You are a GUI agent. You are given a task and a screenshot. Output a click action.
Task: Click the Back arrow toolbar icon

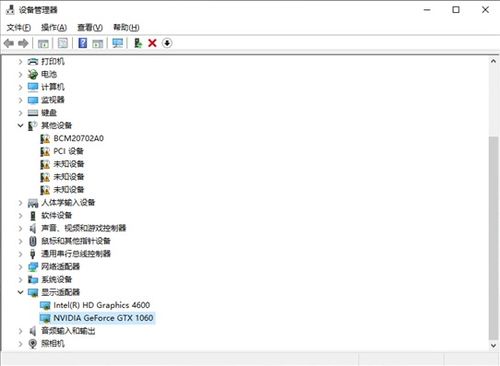coord(9,43)
